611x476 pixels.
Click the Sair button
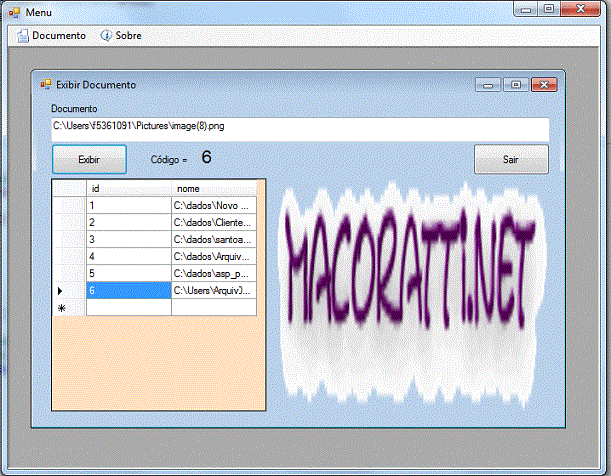click(511, 159)
